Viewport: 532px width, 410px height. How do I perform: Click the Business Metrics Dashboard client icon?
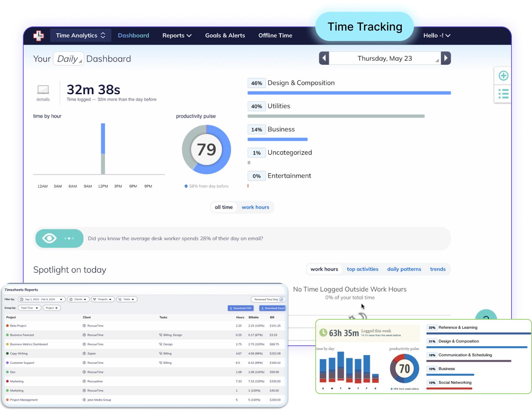(84, 344)
